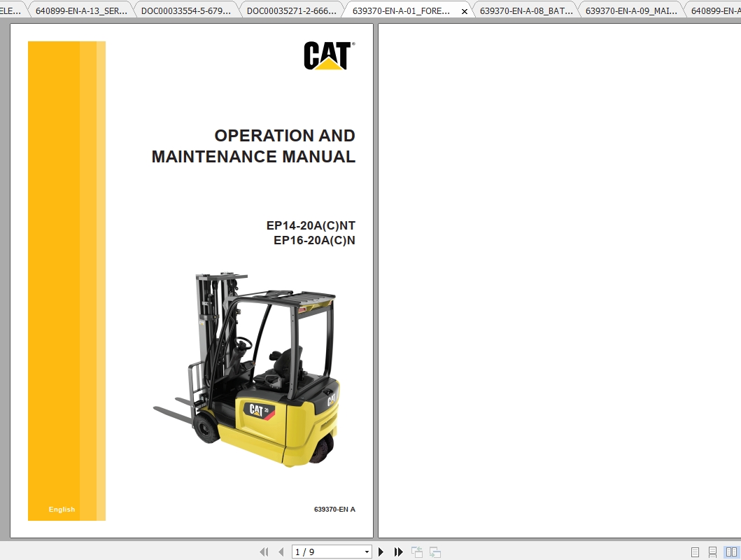This screenshot has width=741, height=560.
Task: Open the page number dropdown list
Action: coord(367,552)
